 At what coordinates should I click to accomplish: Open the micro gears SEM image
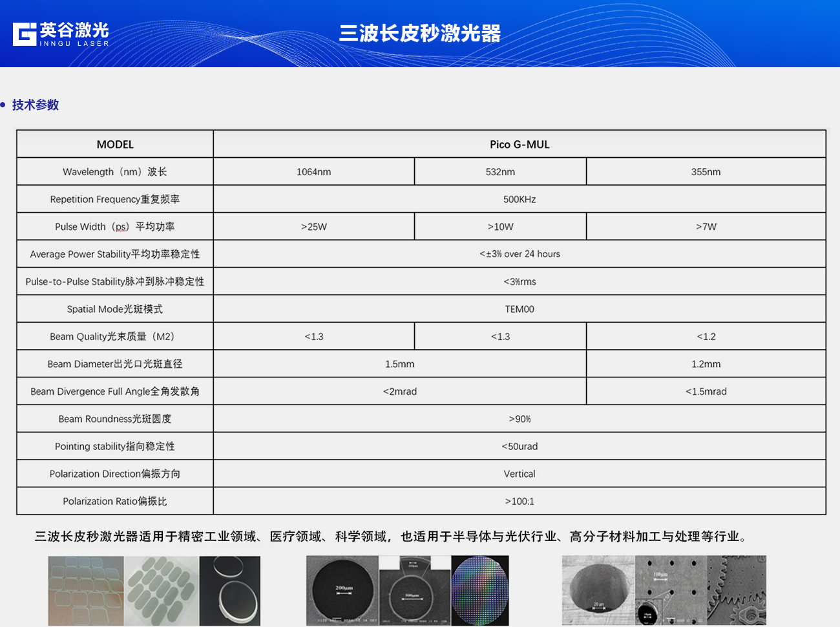click(x=737, y=590)
